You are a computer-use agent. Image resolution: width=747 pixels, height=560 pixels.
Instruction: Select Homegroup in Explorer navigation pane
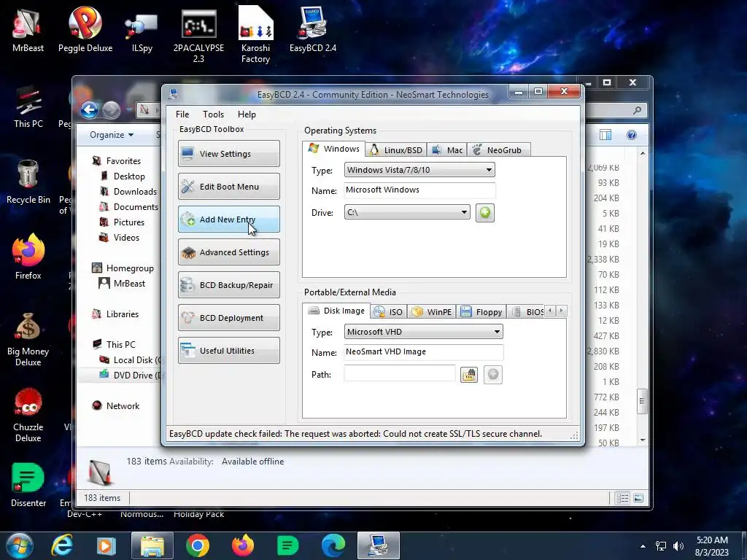coord(123,268)
